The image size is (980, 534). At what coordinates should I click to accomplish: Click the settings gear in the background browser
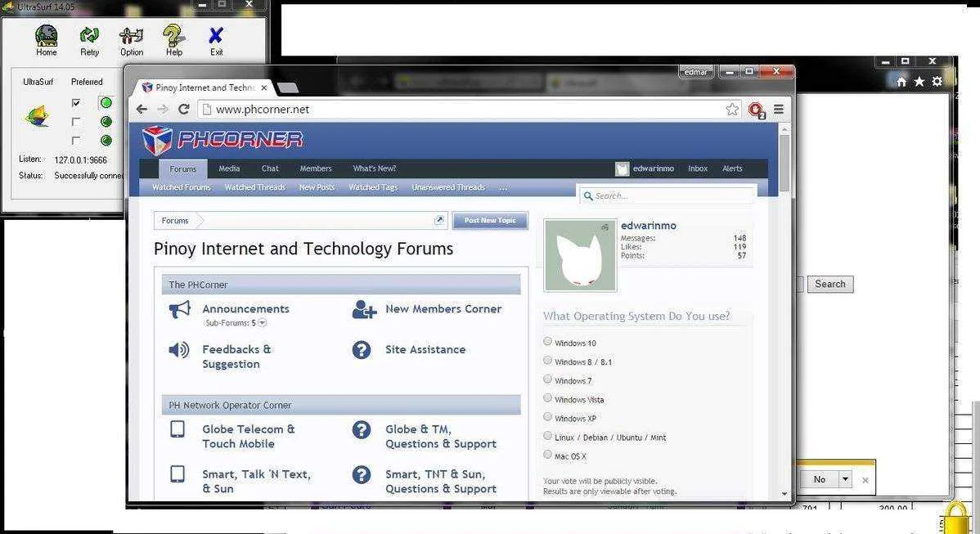[x=937, y=81]
